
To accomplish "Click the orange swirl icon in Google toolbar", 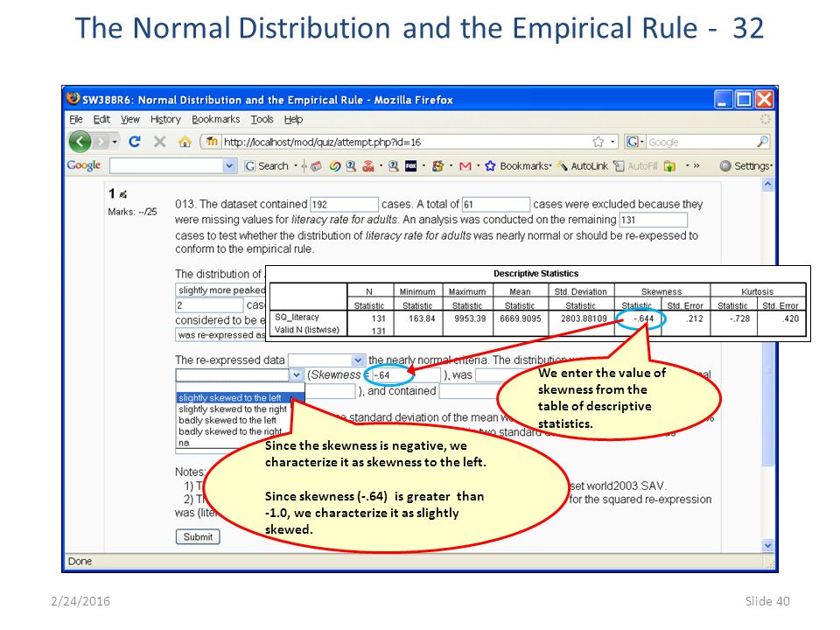I will click(x=335, y=166).
